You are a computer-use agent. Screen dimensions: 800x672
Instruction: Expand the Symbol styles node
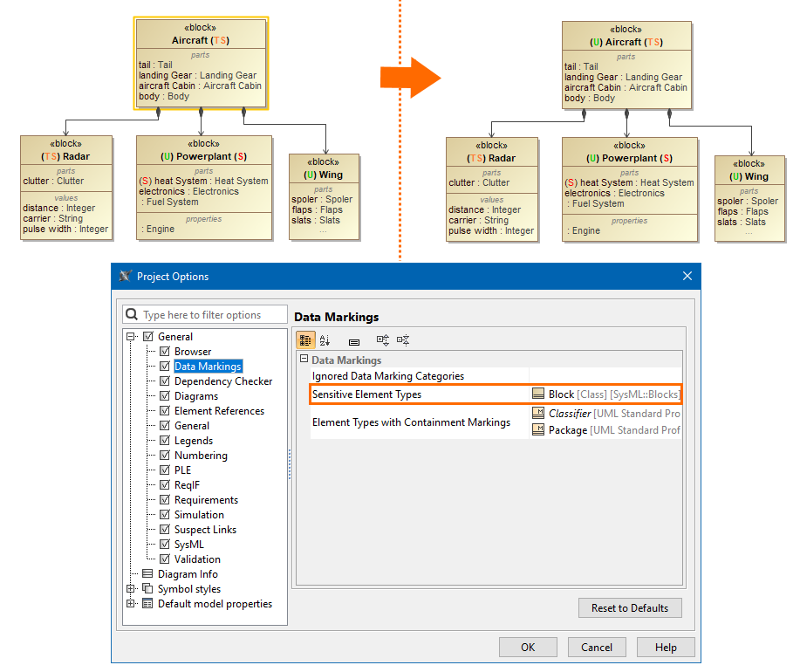131,589
